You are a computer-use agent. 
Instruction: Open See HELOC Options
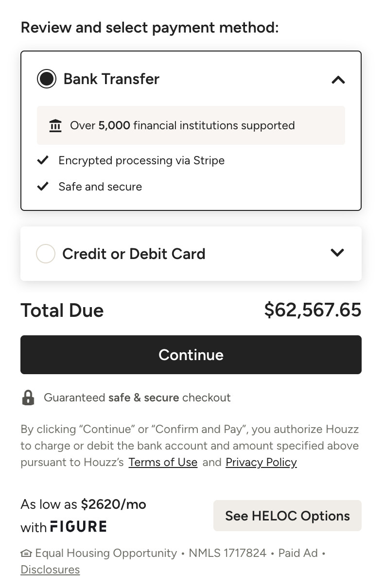tap(287, 516)
